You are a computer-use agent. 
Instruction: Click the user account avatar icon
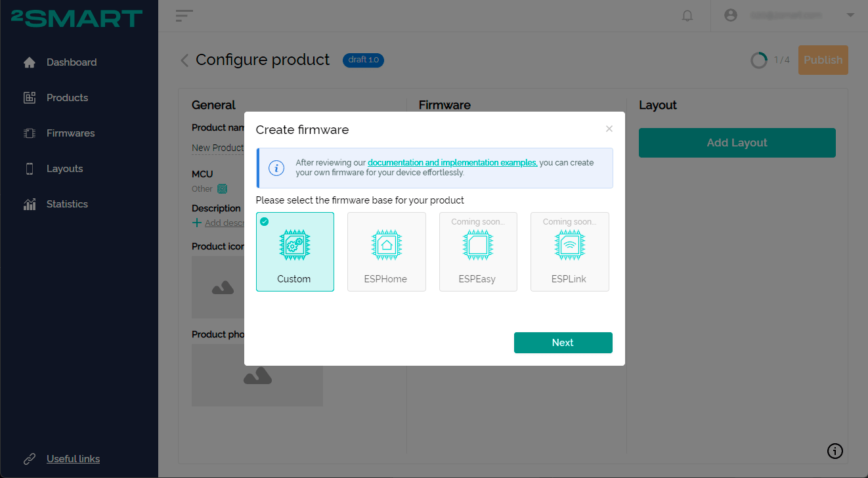coord(731,15)
